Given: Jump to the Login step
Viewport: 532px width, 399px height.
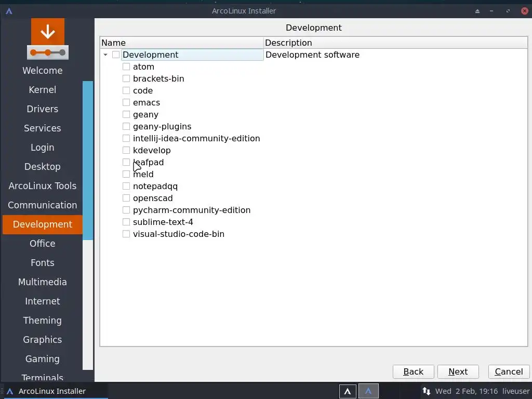Looking at the screenshot, I should pos(43,147).
